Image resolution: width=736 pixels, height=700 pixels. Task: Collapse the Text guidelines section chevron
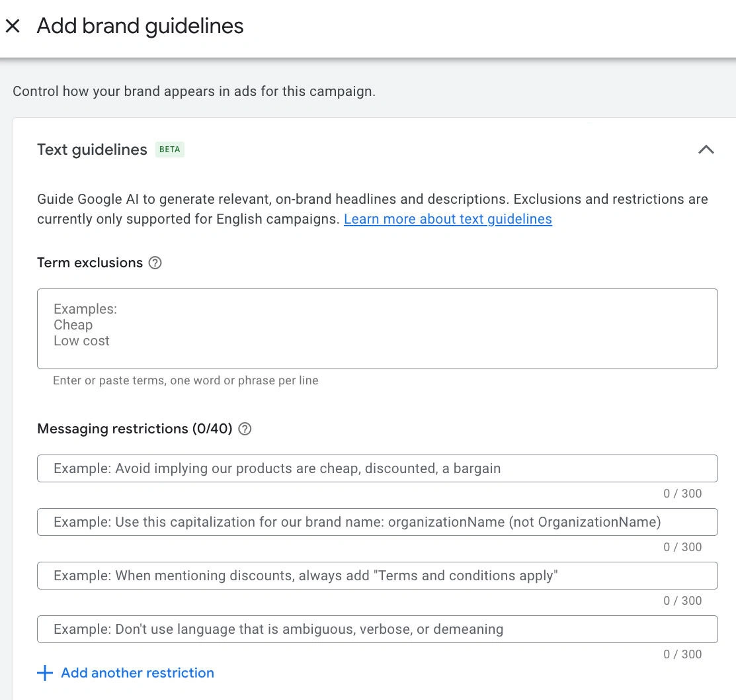pos(706,150)
